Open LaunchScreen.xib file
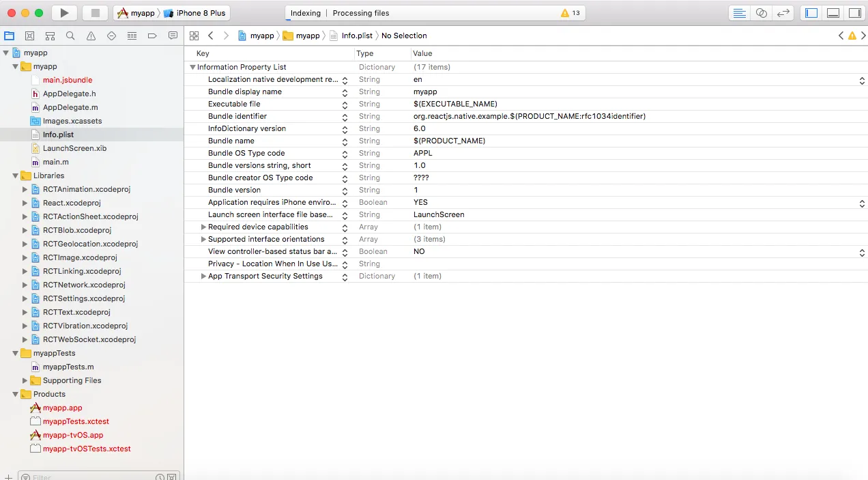Image resolution: width=868 pixels, height=480 pixels. pyautogui.click(x=74, y=148)
